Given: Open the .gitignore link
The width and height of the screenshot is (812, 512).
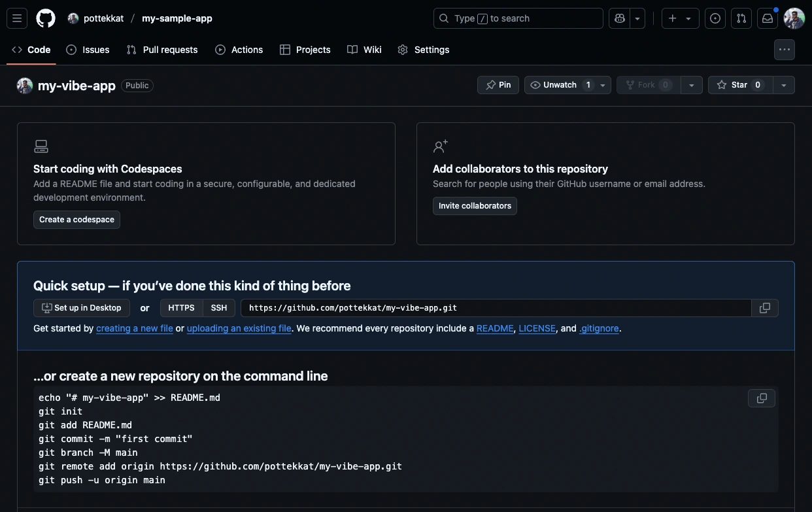Looking at the screenshot, I should (x=599, y=328).
